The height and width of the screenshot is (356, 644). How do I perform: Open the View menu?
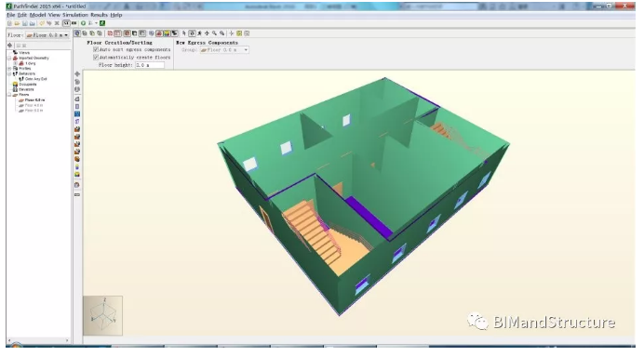click(x=54, y=15)
